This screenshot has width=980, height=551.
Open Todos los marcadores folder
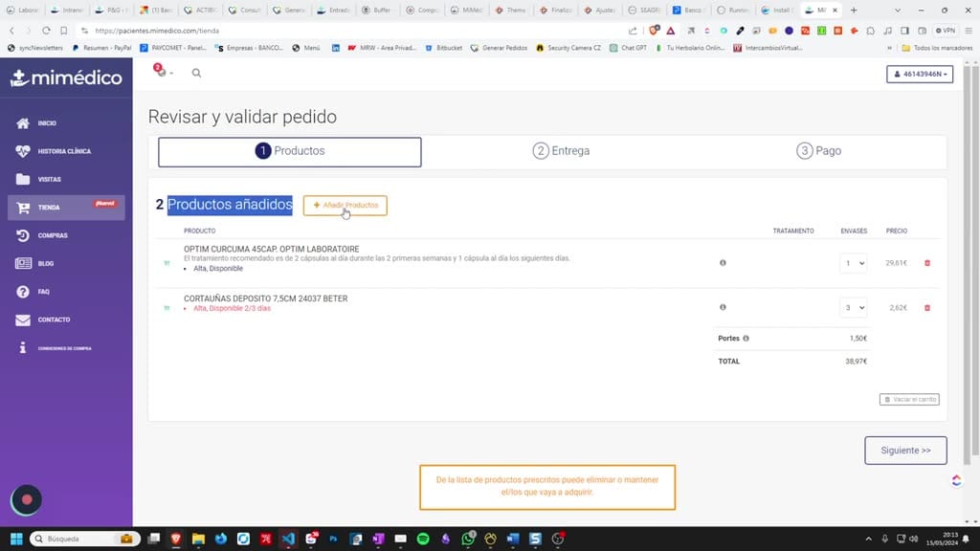[x=937, y=48]
